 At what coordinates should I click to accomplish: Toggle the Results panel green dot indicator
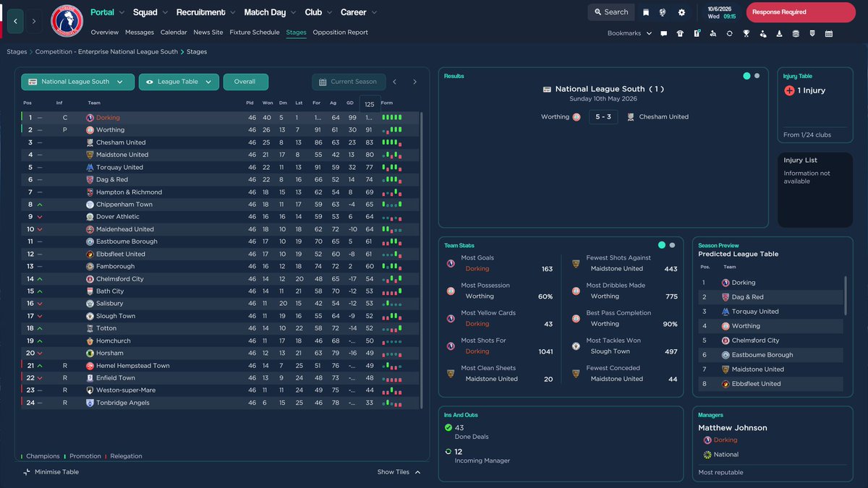pos(746,75)
